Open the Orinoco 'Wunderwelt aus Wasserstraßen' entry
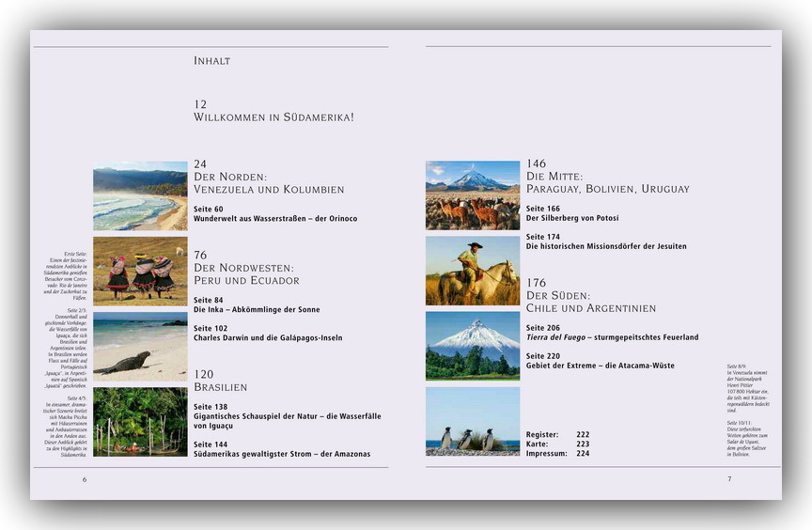The height and width of the screenshot is (530, 812). coord(274,218)
